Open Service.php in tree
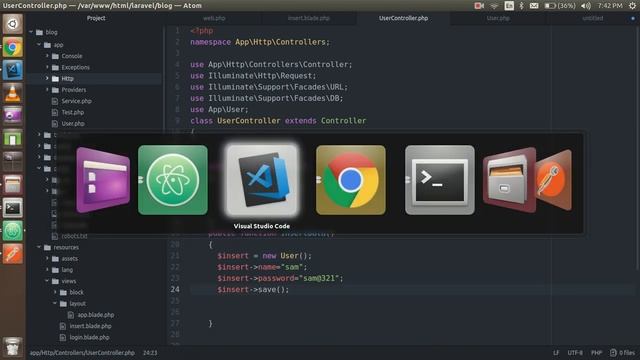The width and height of the screenshot is (640, 360). (x=76, y=101)
